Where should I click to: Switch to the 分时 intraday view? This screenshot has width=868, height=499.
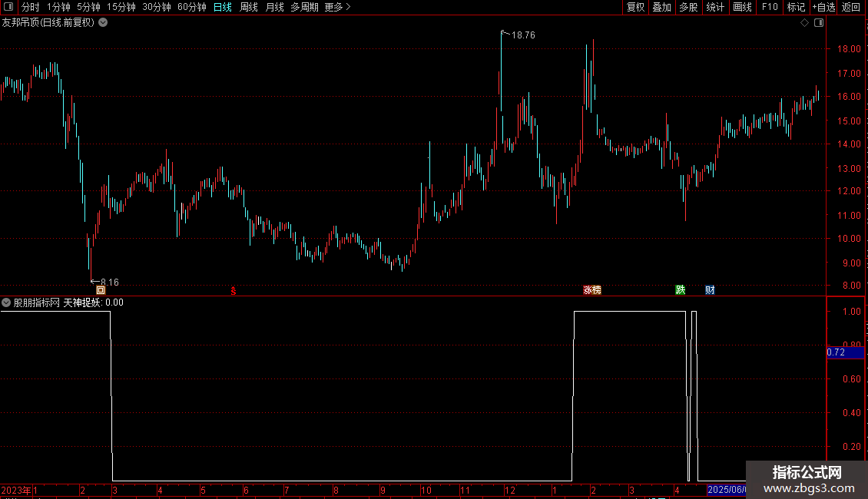(x=31, y=7)
